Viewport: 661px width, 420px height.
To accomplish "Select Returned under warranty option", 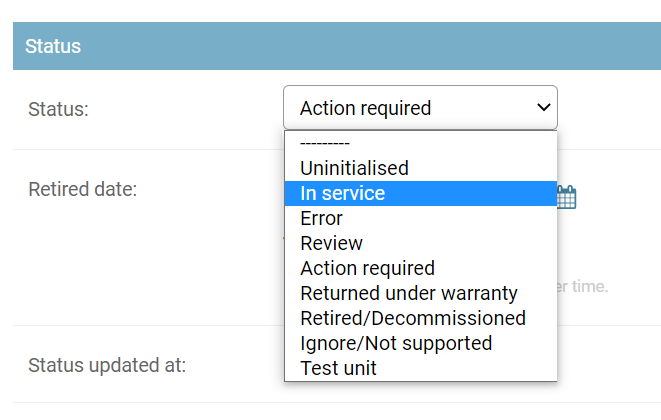I will click(408, 293).
